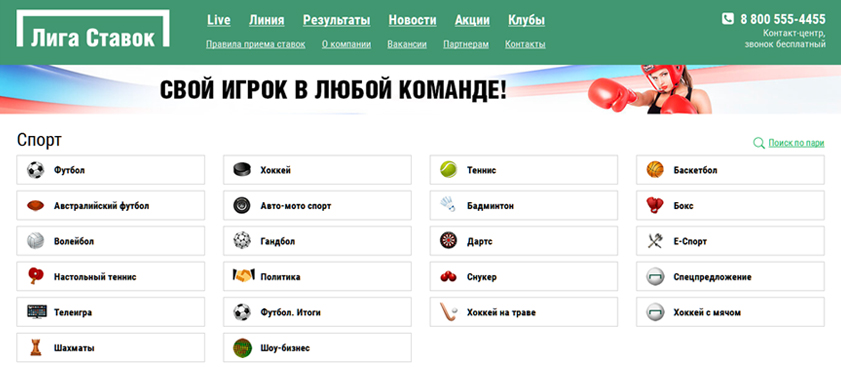Click the field hockey stick icon for Хоккей на траве
The width and height of the screenshot is (841, 368).
point(448,312)
